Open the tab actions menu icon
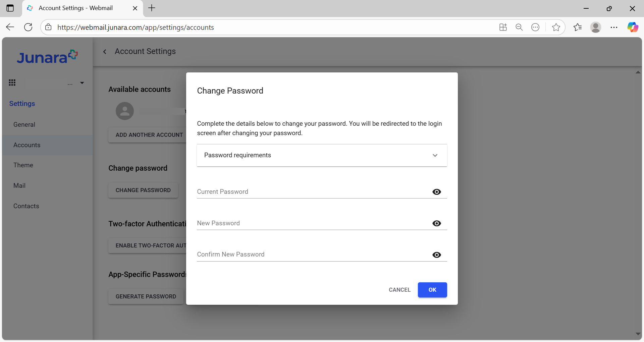This screenshot has height=342, width=644. click(x=10, y=8)
